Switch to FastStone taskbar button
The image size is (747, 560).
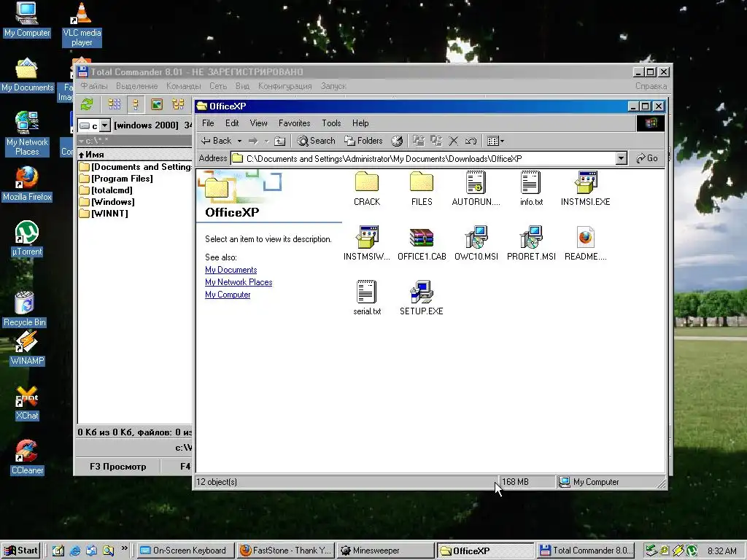[286, 551]
